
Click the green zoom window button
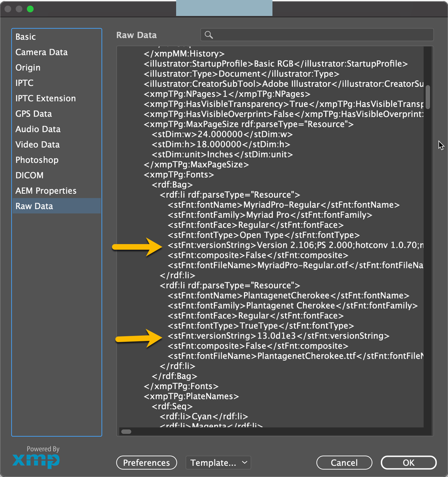30,9
